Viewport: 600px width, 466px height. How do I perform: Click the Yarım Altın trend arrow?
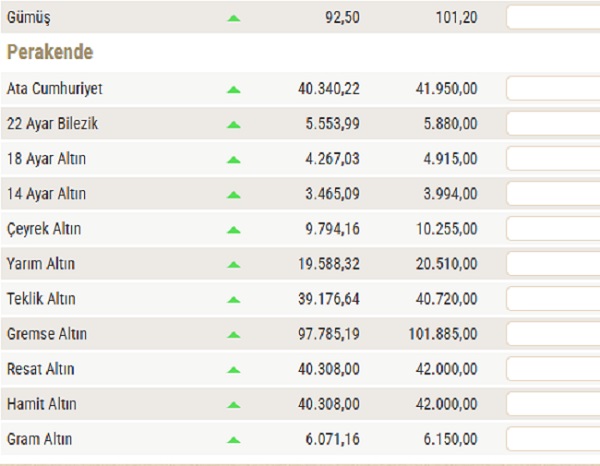point(234,264)
